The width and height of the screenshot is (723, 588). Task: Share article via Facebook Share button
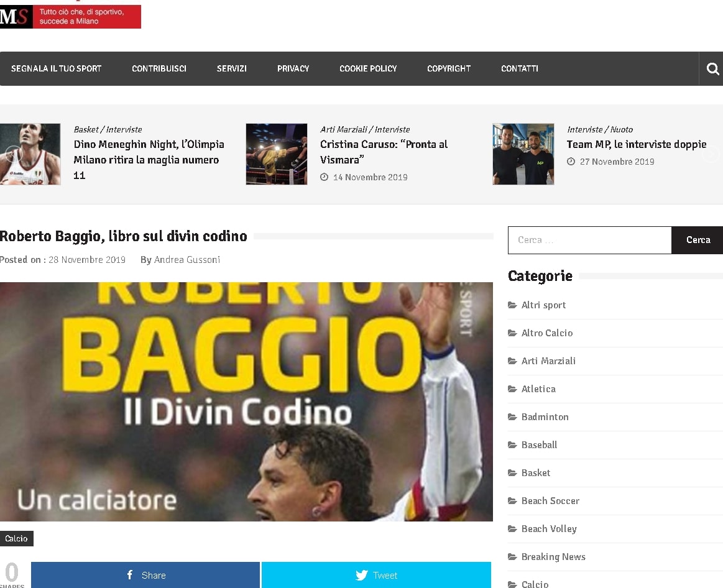[145, 575]
